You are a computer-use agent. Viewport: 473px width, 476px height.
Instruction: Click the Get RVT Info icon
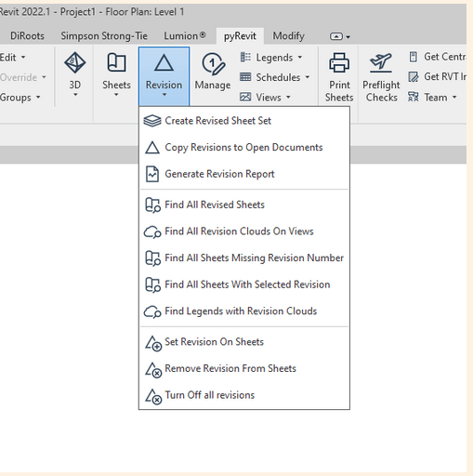coord(414,76)
